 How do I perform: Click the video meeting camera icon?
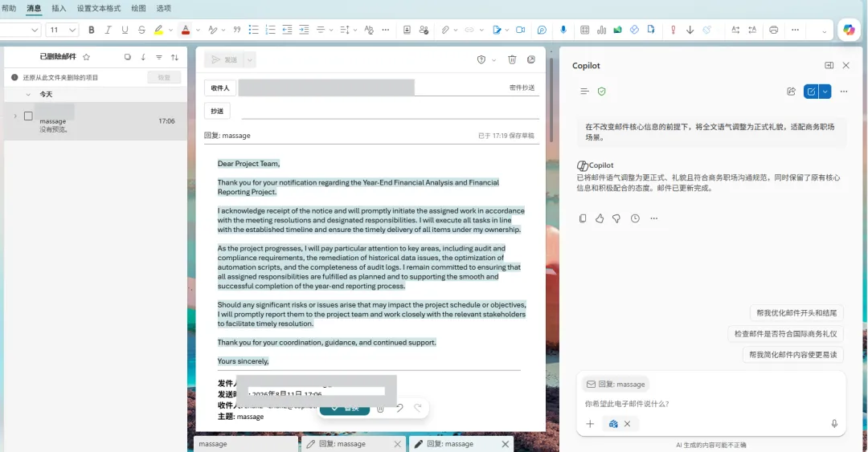(520, 30)
